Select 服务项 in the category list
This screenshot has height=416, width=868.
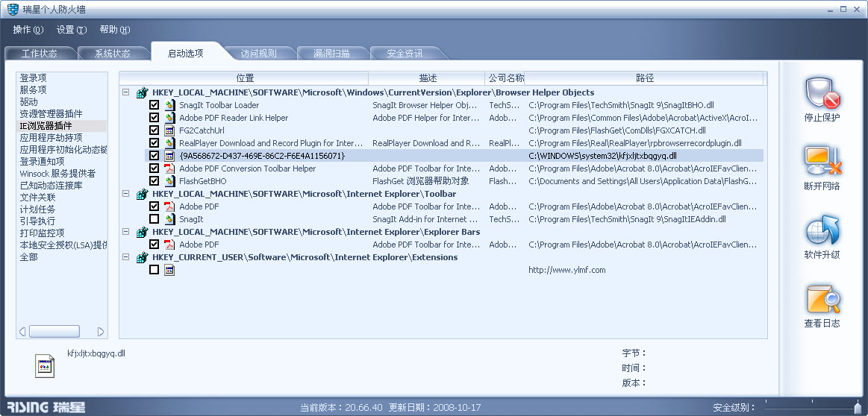(34, 89)
